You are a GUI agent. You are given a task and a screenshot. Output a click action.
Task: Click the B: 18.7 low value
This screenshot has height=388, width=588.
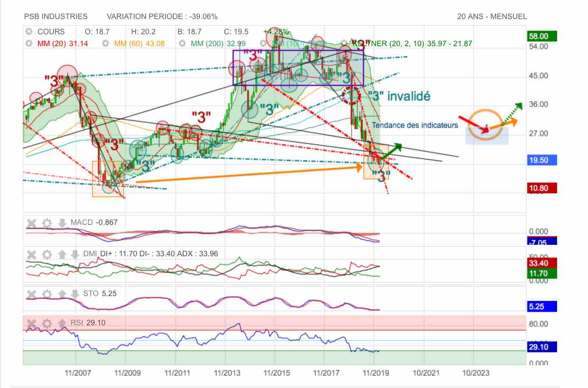(x=189, y=32)
